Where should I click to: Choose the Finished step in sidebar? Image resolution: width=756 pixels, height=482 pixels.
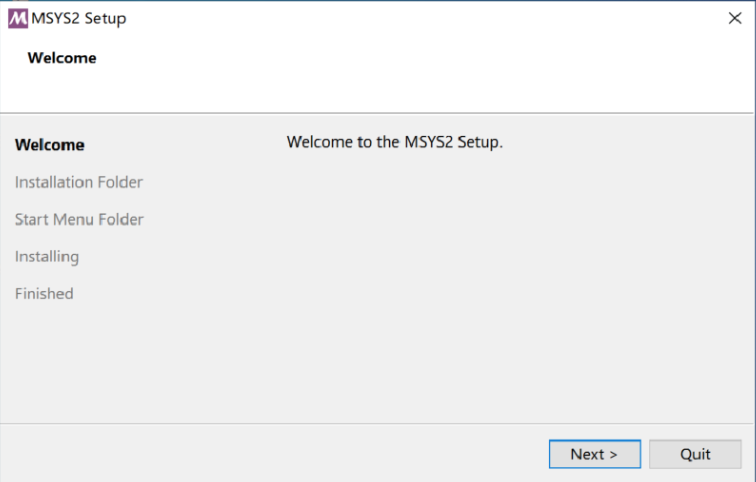[x=44, y=293]
